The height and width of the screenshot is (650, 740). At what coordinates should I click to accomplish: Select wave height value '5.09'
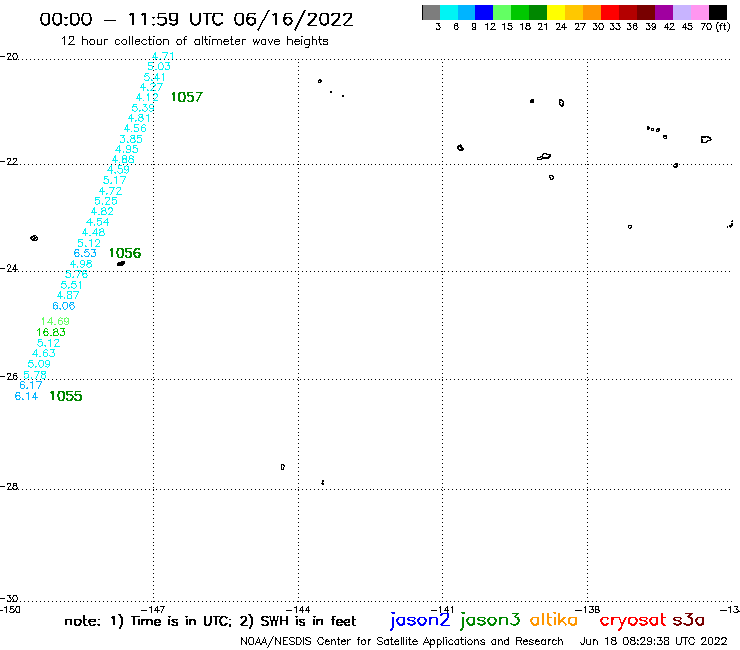(39, 364)
